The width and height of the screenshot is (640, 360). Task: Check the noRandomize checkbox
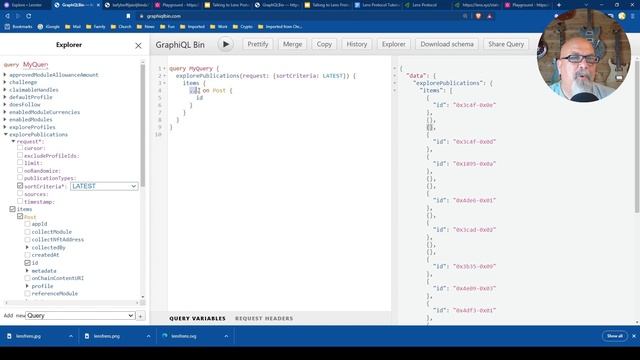(x=20, y=170)
